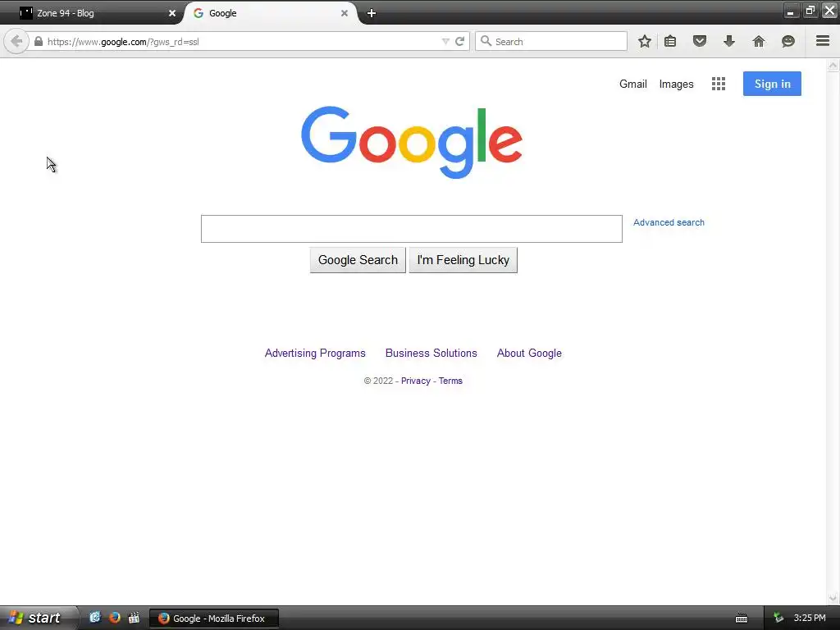
Task: Select the Google tab
Action: click(271, 13)
